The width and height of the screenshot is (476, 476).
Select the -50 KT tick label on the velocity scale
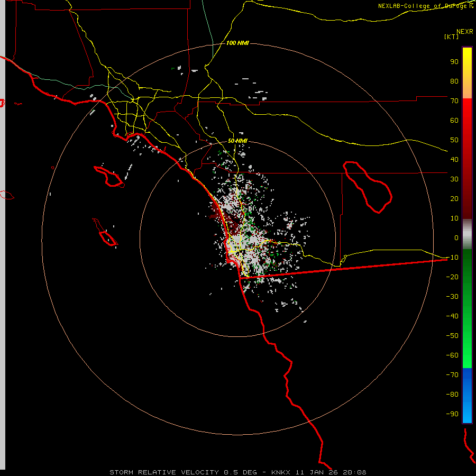click(452, 335)
